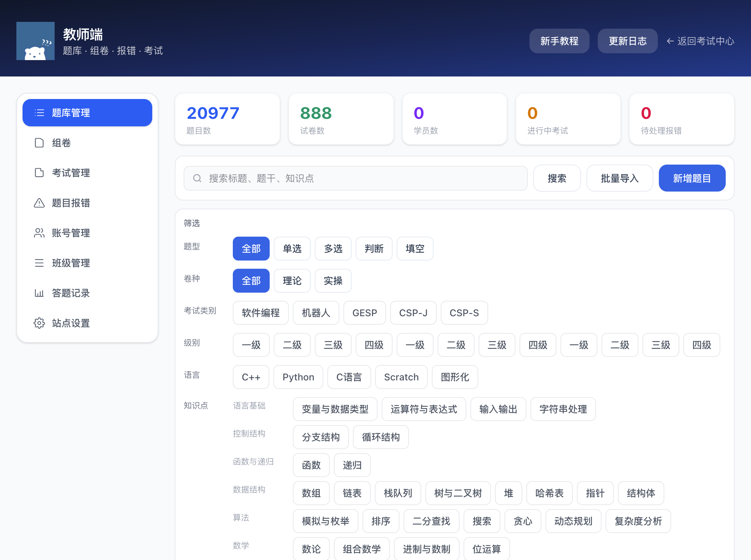Click the file icon beside 考试管理
Viewport: 751px width, 560px height.
point(39,173)
